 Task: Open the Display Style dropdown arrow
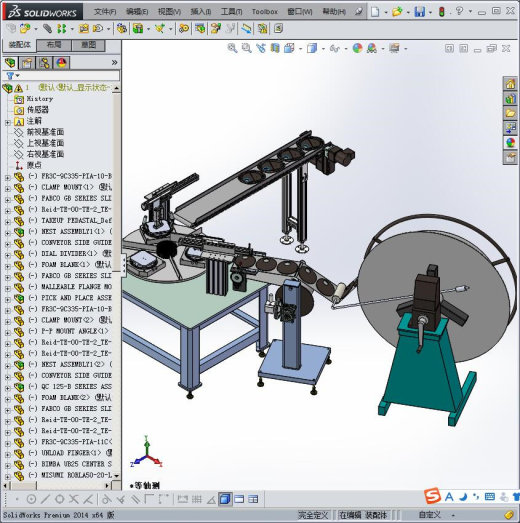(x=323, y=49)
